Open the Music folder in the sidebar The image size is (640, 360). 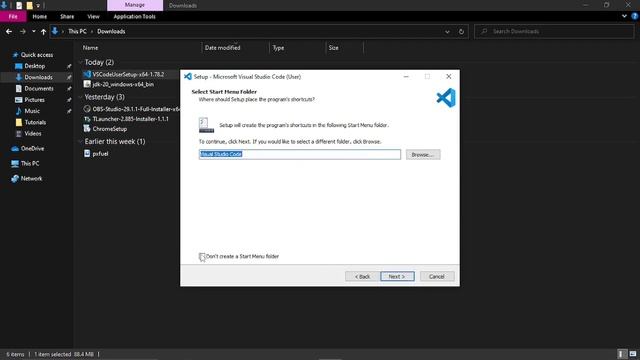pyautogui.click(x=32, y=111)
